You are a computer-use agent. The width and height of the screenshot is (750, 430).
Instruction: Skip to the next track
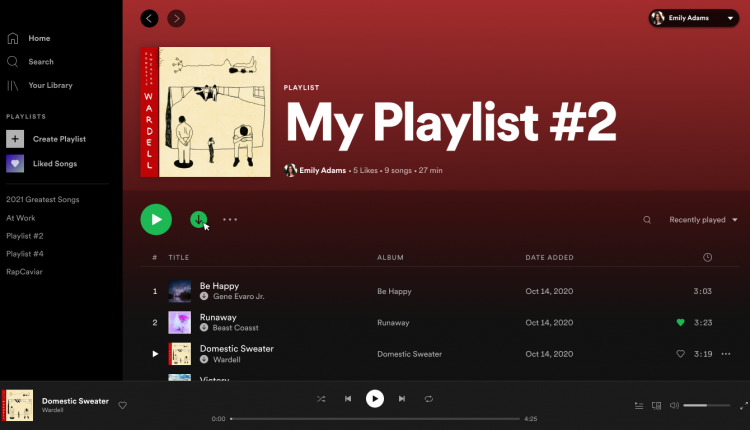(x=402, y=399)
